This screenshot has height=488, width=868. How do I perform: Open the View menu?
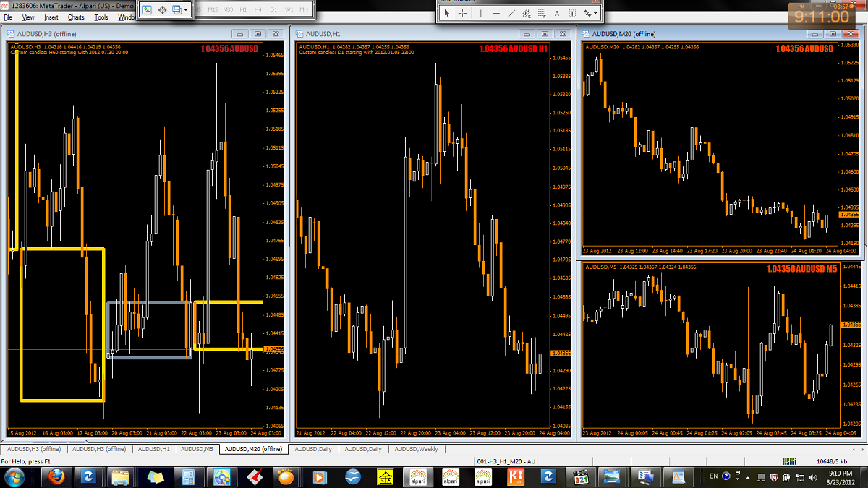(28, 17)
